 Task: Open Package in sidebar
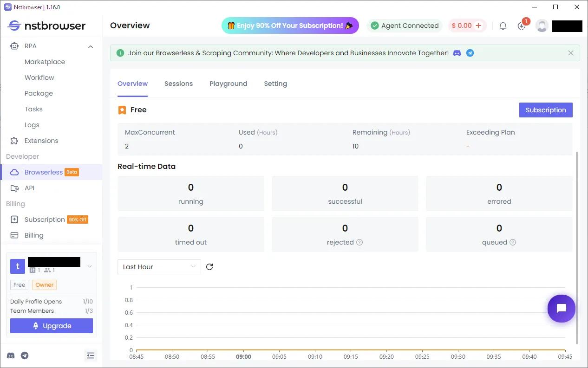click(39, 93)
